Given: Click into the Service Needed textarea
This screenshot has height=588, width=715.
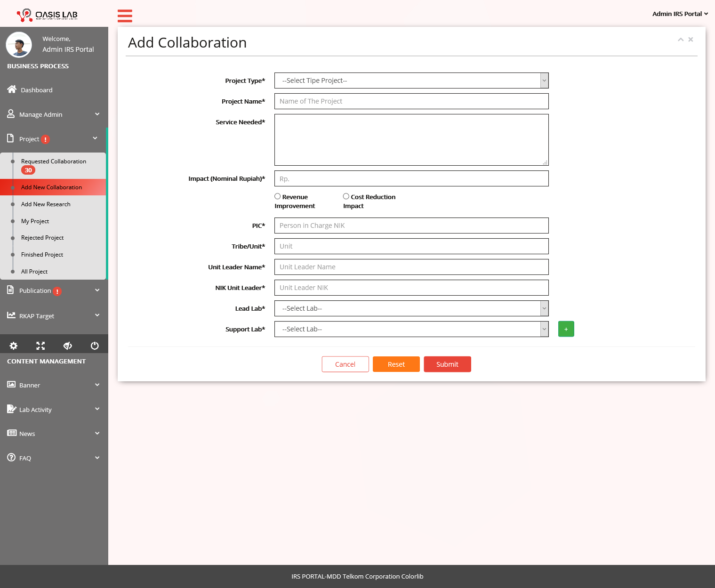Looking at the screenshot, I should (411, 140).
